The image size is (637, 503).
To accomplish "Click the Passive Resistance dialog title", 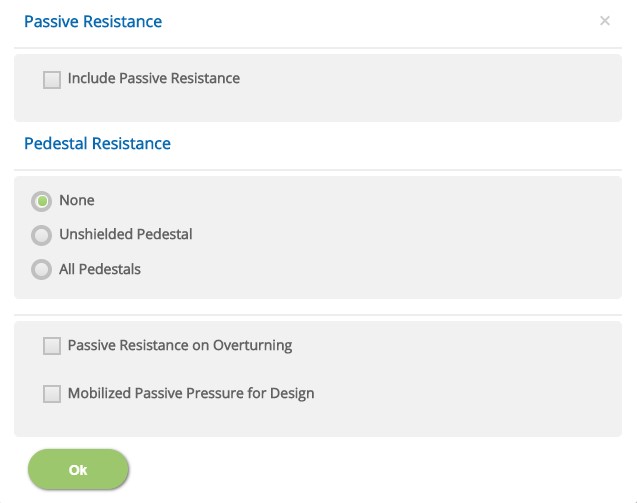I will (93, 21).
